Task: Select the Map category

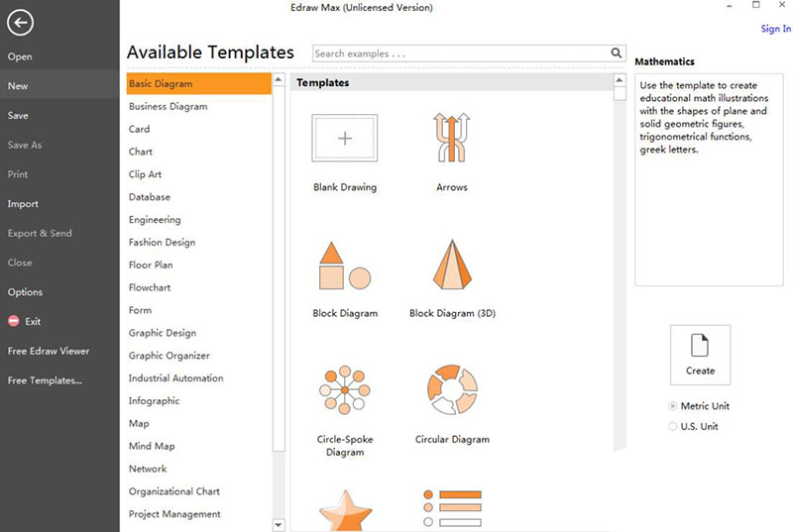Action: (139, 423)
